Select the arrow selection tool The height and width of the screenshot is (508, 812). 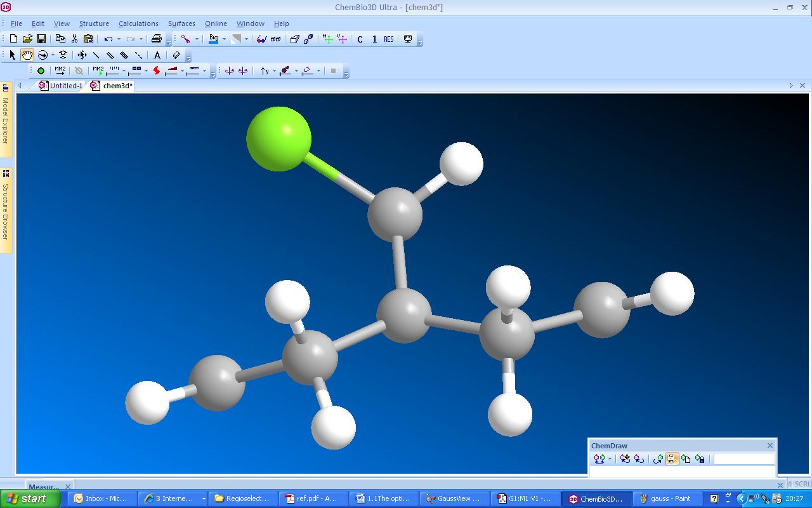12,55
